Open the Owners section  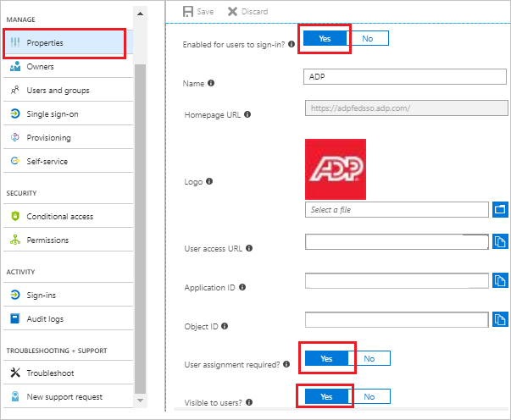coord(68,66)
